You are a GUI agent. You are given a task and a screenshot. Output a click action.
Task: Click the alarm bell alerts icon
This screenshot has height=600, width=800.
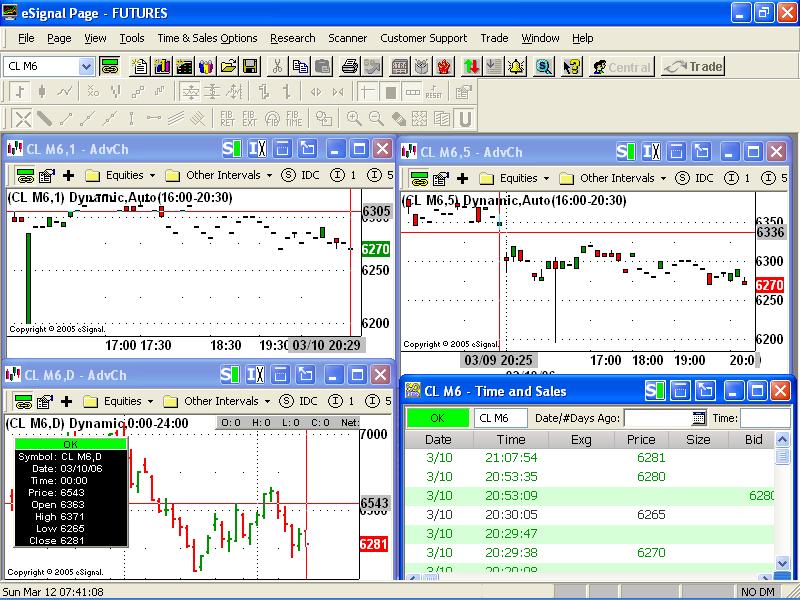[x=516, y=67]
